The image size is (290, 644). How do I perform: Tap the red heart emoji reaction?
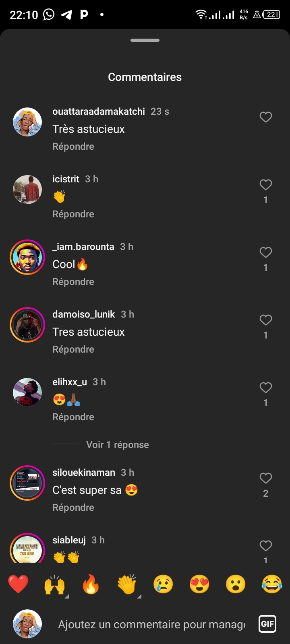coord(19,584)
